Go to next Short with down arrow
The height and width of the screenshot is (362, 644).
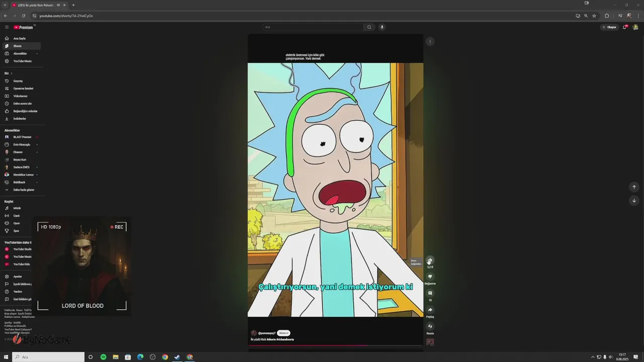click(634, 201)
